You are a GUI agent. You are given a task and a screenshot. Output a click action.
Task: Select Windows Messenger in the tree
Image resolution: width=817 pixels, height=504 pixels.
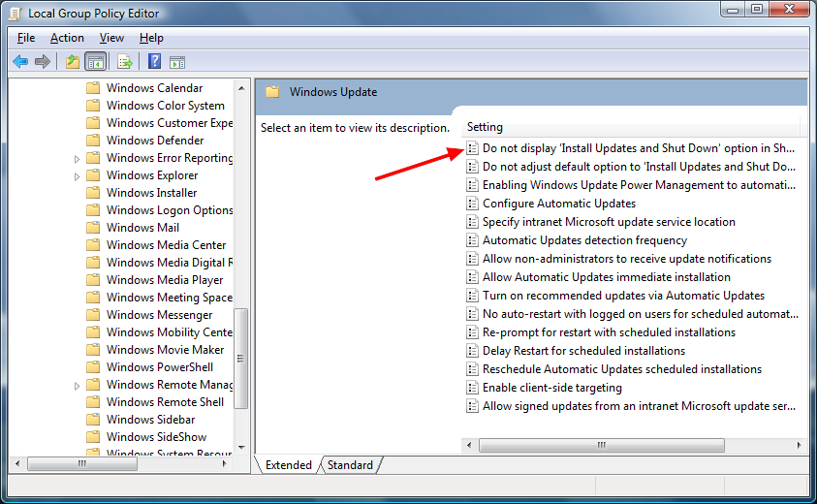click(160, 315)
